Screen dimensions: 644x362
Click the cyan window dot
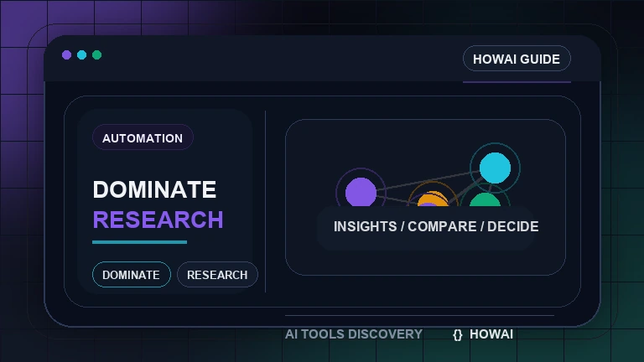click(81, 55)
